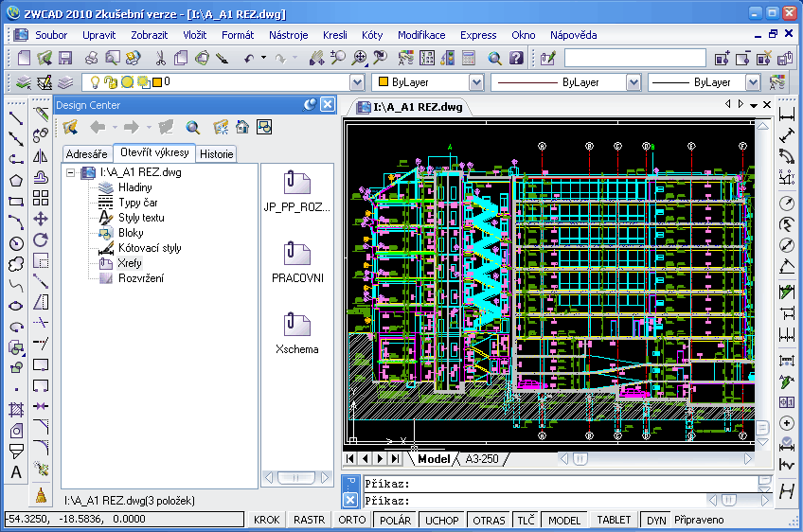Screen dimensions: 803x532
Task: Choose the multiline Text tool
Action: pyautogui.click(x=16, y=472)
